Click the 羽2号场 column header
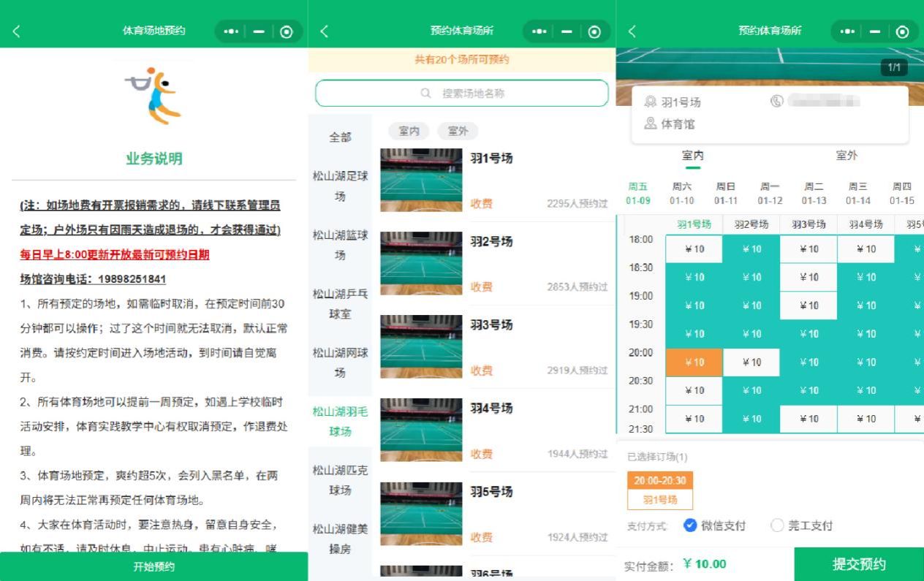Screen dimensions: 924x581 coord(751,225)
